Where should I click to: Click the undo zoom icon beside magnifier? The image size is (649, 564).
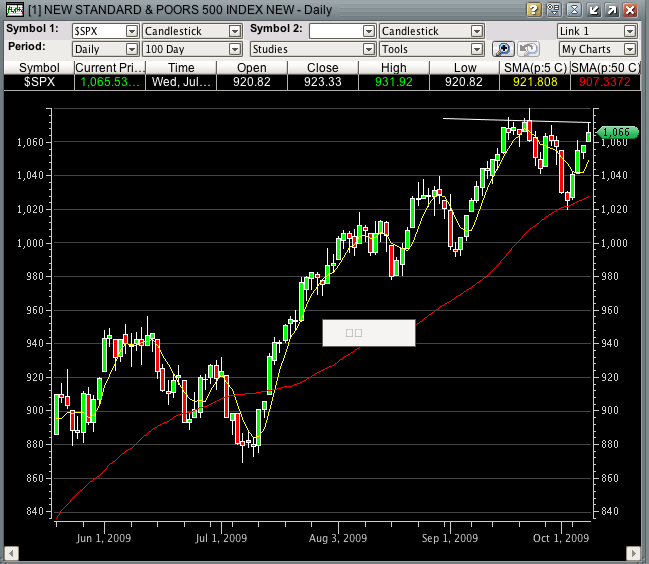tap(528, 49)
